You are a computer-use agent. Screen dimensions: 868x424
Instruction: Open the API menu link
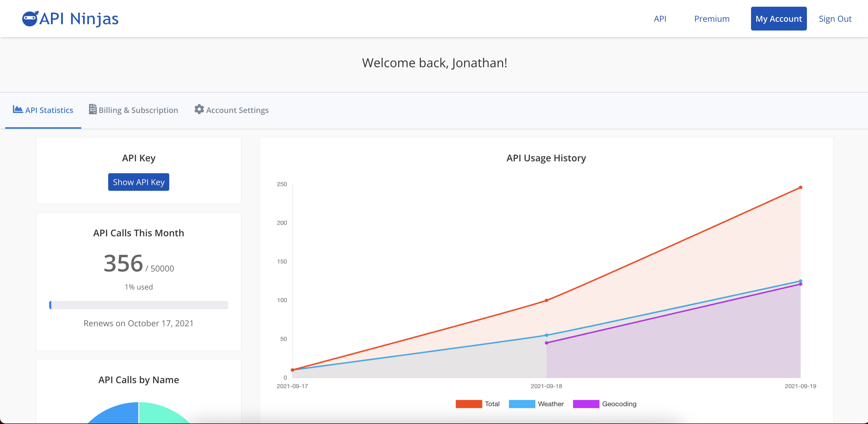click(660, 19)
